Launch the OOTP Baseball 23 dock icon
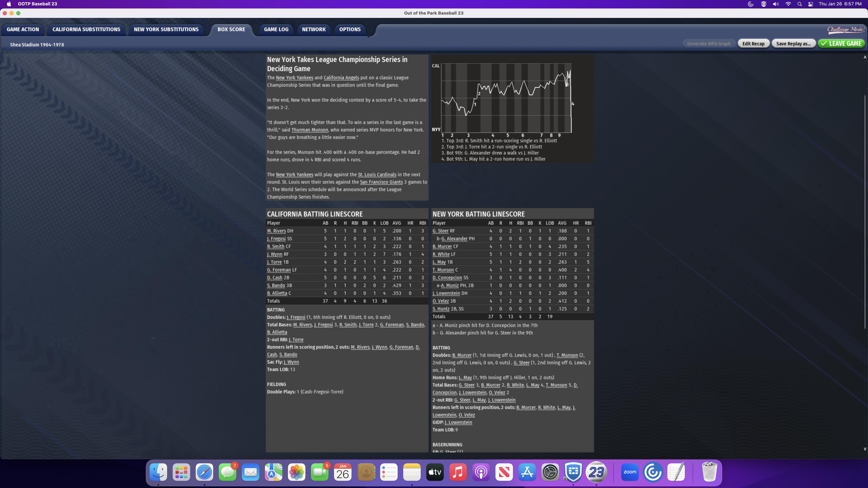This screenshot has width=868, height=488. click(x=596, y=472)
